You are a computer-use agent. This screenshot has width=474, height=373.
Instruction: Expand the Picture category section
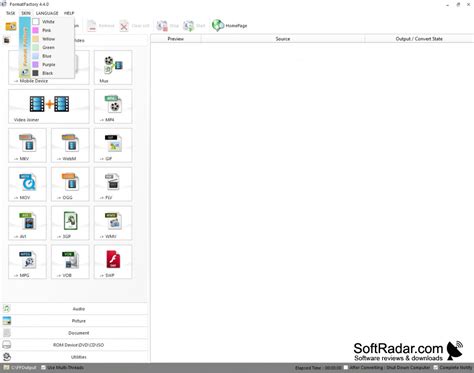click(75, 321)
